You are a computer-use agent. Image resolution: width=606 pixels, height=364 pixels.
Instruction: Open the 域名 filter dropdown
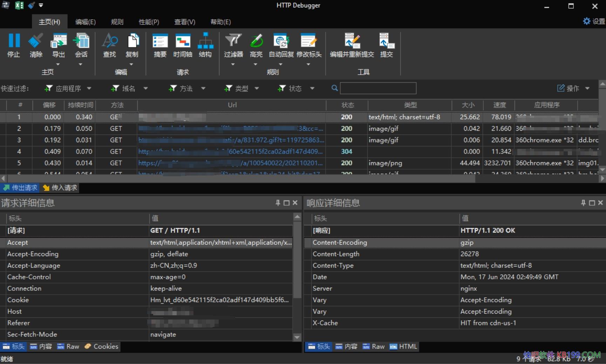point(146,88)
